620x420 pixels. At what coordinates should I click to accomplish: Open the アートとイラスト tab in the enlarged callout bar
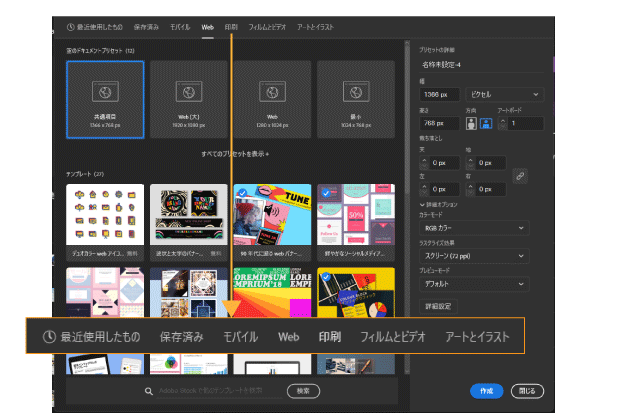point(478,337)
